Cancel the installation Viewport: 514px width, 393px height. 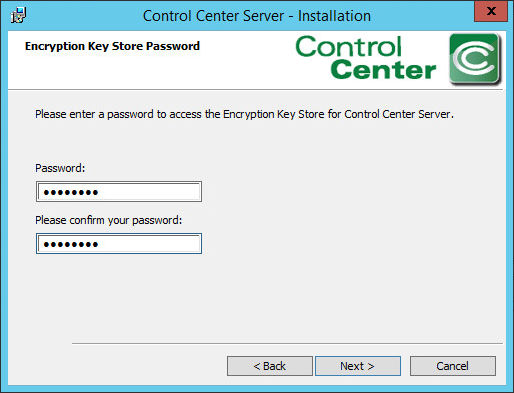(x=453, y=366)
